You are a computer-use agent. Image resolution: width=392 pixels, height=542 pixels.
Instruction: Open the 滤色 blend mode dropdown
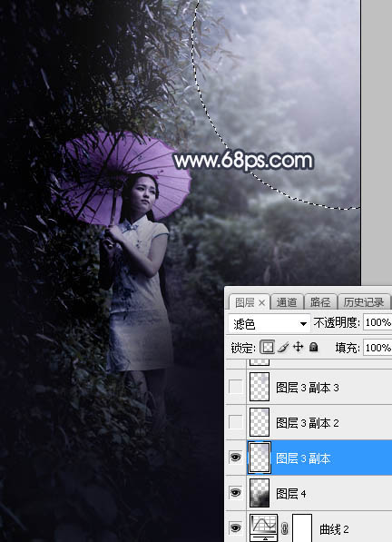coord(269,323)
